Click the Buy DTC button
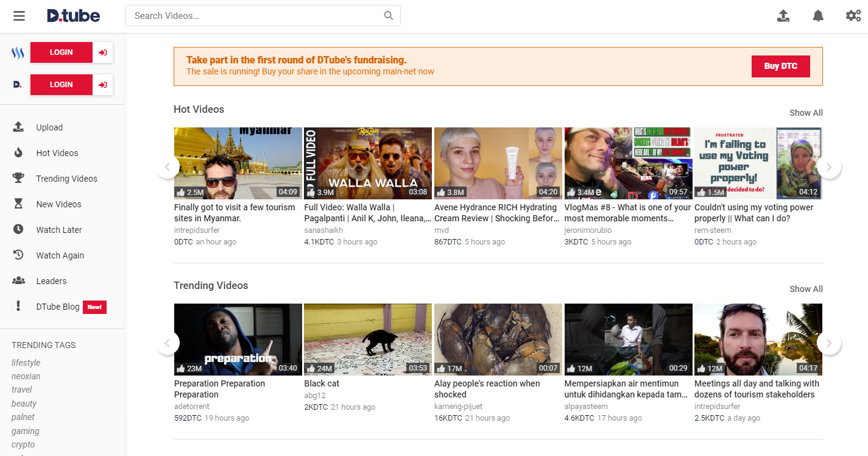 pos(781,66)
